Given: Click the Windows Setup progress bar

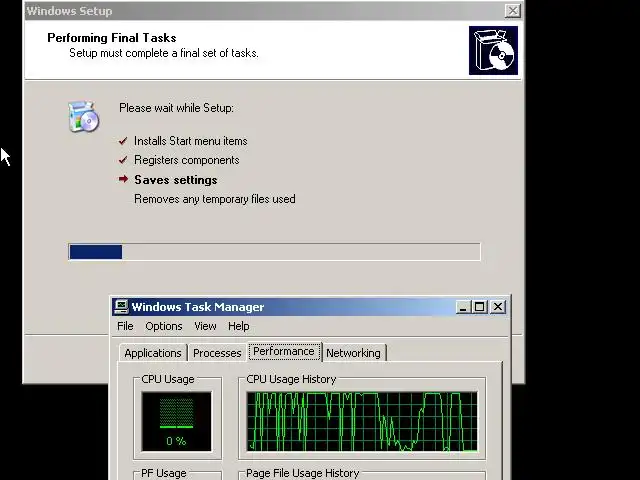Looking at the screenshot, I should (x=274, y=252).
